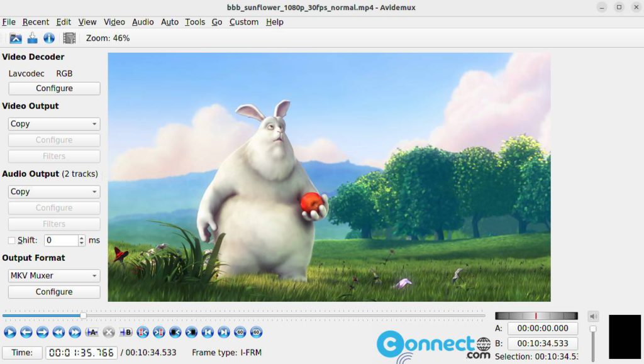Click the timeline seek slider
Viewport: 644px width, 364px height.
click(x=82, y=316)
